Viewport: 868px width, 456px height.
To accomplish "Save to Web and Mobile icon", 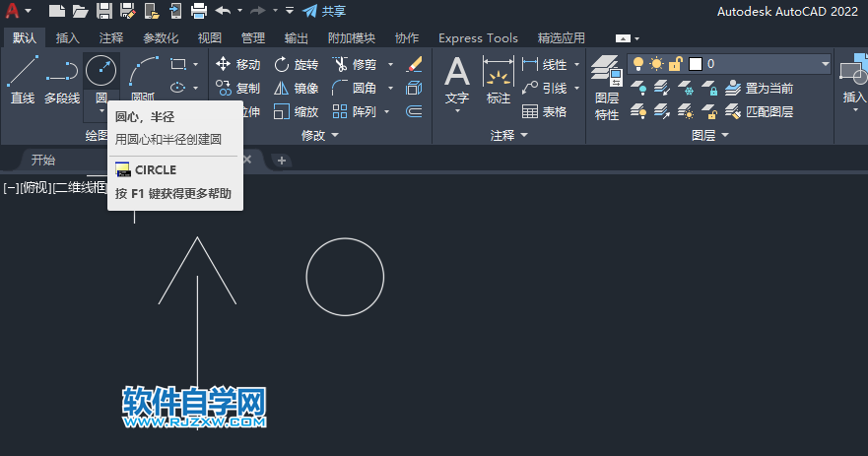I will point(175,11).
